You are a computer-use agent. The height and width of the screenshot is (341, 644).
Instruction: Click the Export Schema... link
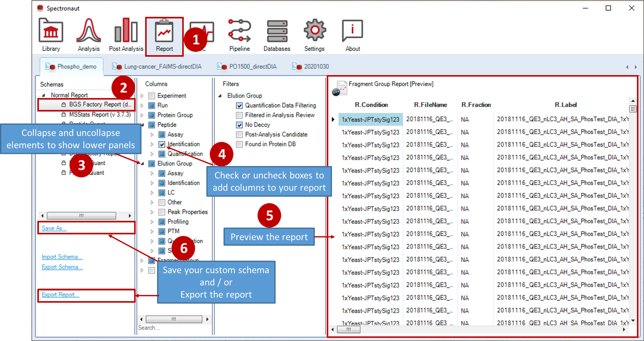coord(62,267)
